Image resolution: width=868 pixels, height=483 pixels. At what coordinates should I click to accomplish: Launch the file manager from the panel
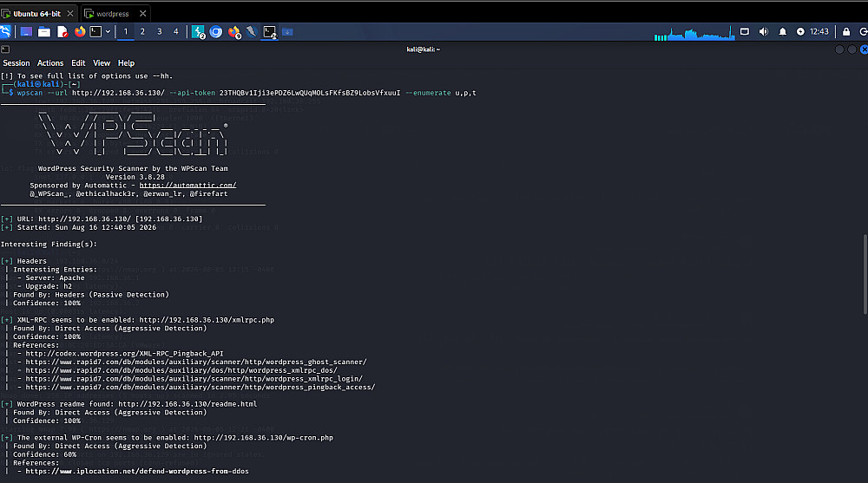[x=44, y=31]
